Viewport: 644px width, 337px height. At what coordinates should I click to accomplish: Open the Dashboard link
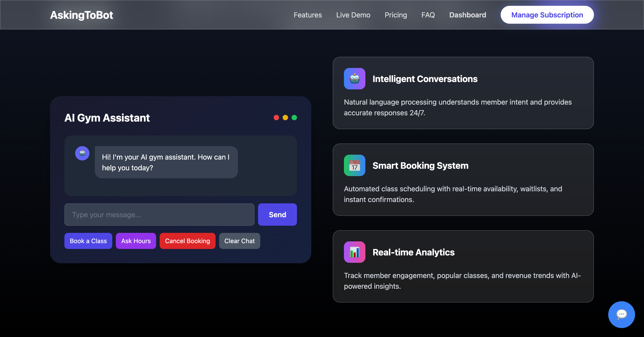(468, 15)
